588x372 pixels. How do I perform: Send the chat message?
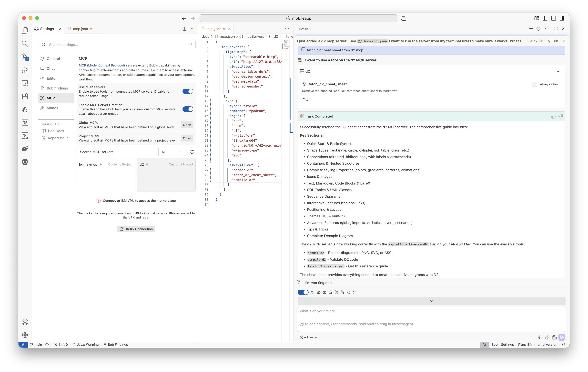(562, 337)
